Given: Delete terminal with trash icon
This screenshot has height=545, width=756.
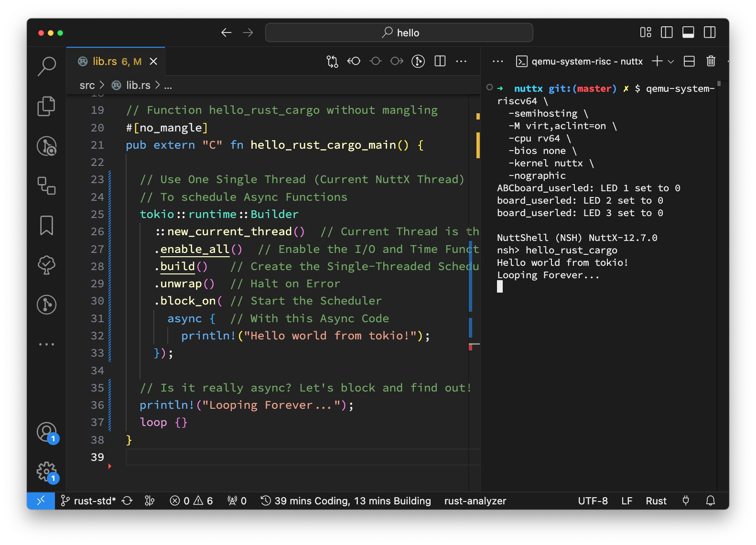Looking at the screenshot, I should click(x=711, y=61).
